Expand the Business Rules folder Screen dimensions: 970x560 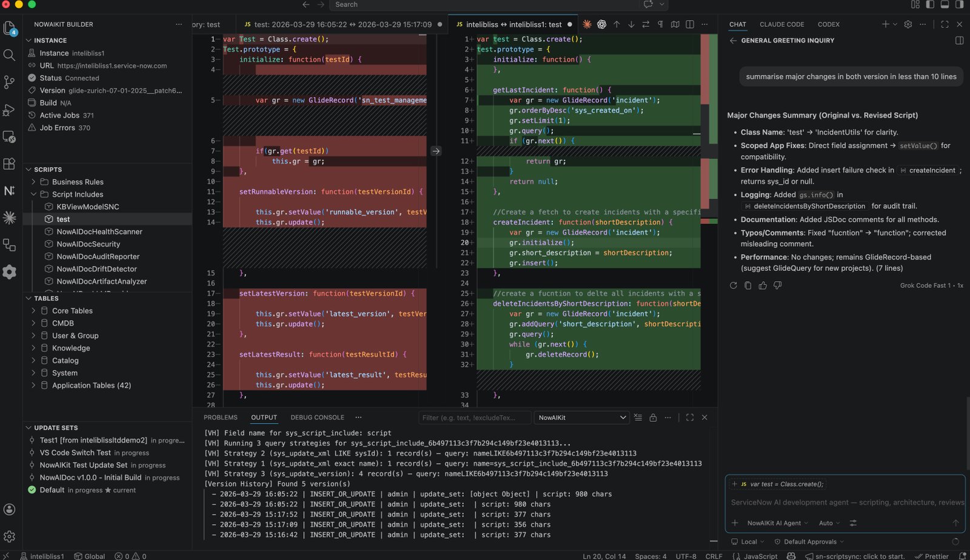coord(33,182)
